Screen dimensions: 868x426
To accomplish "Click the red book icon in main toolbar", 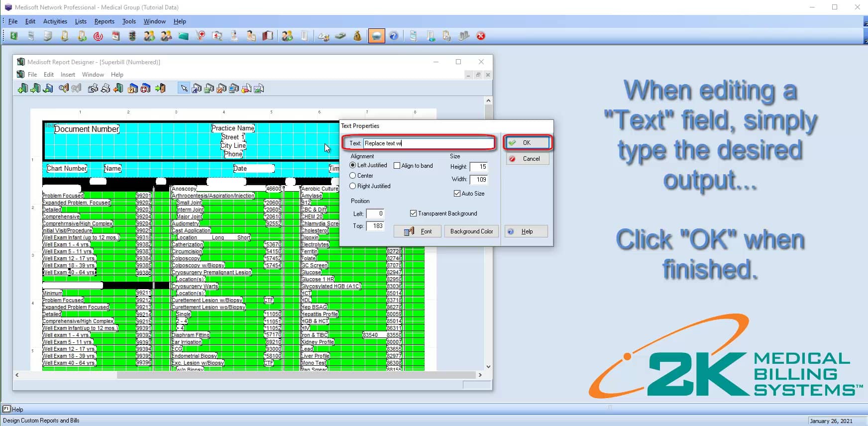I will (x=268, y=36).
